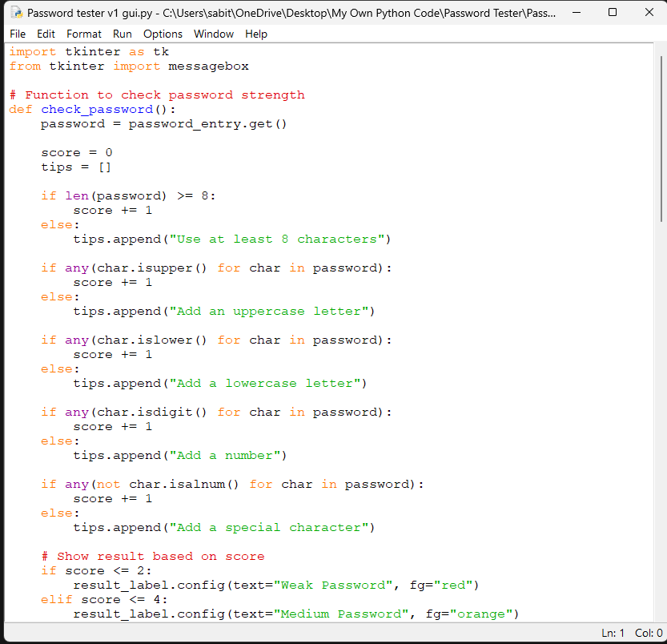This screenshot has height=644, width=667.
Task: Open the File menu
Action: [x=18, y=34]
